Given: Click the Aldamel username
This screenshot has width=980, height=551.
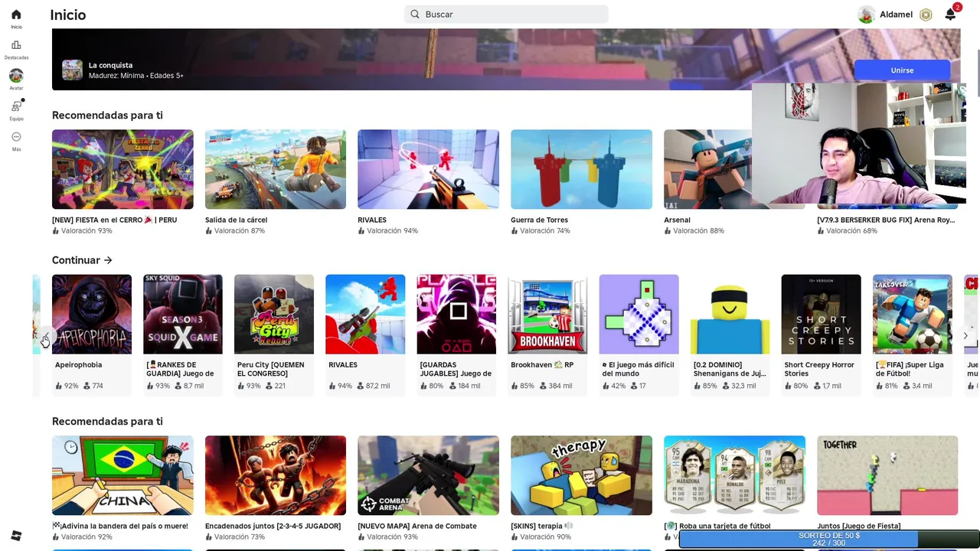Looking at the screenshot, I should (x=896, y=15).
